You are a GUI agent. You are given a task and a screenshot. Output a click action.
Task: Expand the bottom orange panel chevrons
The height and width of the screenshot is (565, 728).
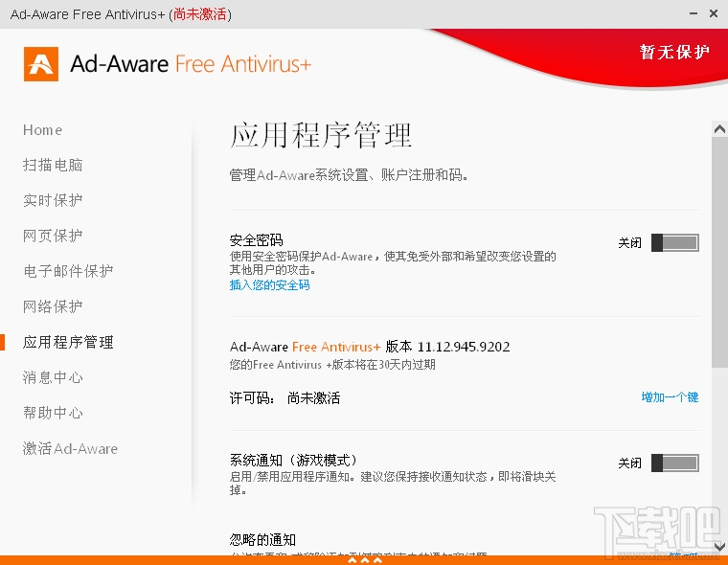tap(364, 560)
